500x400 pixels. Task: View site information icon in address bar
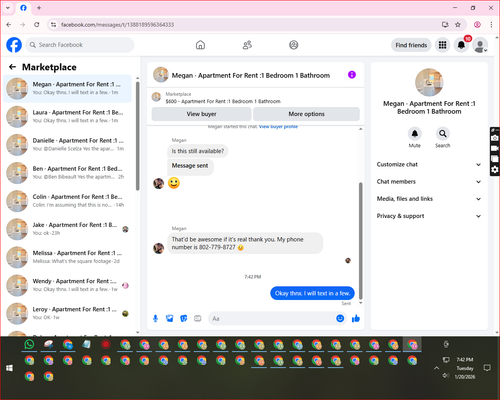point(53,25)
